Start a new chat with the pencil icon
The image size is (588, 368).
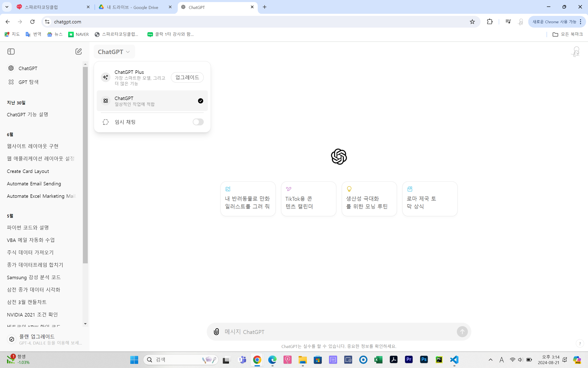(x=79, y=52)
